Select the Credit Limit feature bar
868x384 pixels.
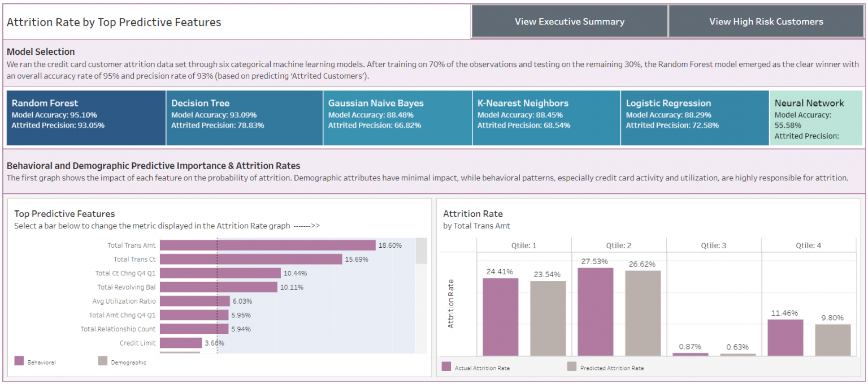point(181,343)
